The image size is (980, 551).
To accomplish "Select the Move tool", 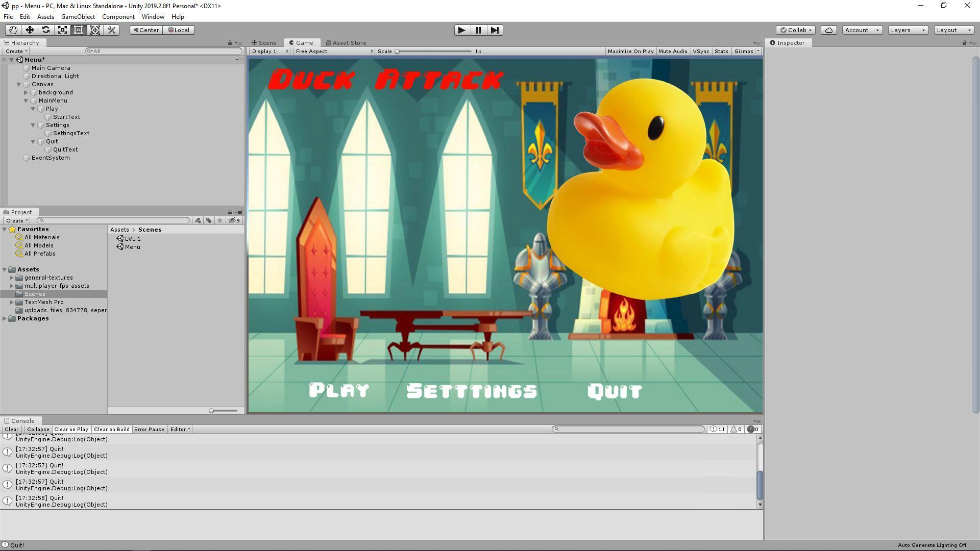I will [30, 30].
